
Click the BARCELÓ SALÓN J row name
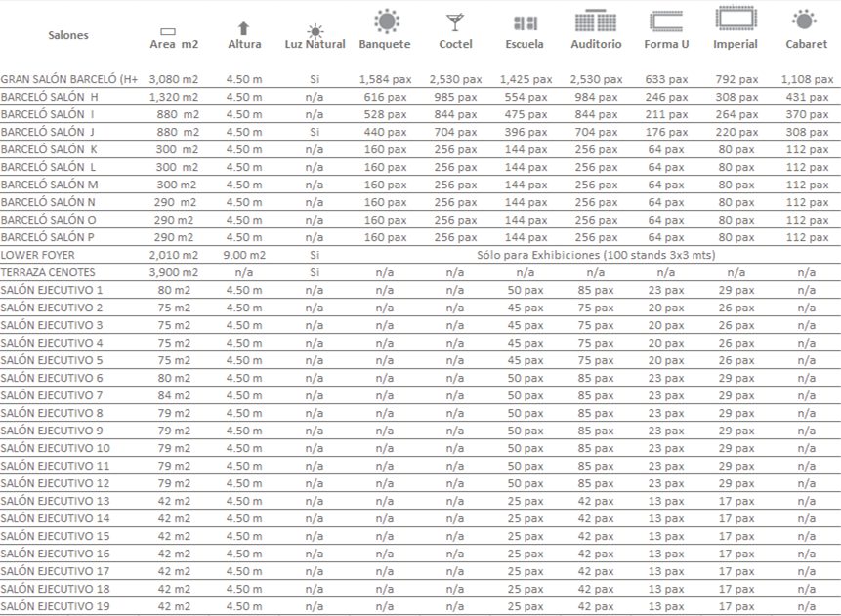click(x=48, y=133)
